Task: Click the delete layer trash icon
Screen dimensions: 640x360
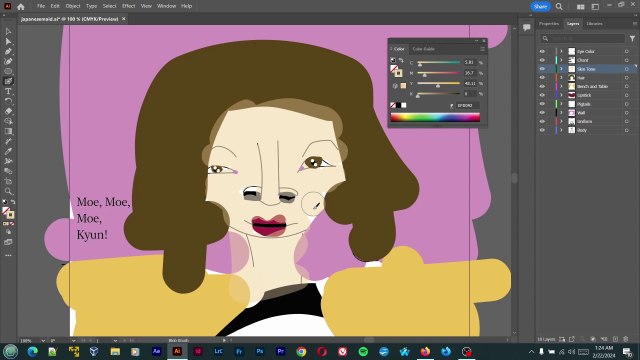Action: tap(626, 339)
